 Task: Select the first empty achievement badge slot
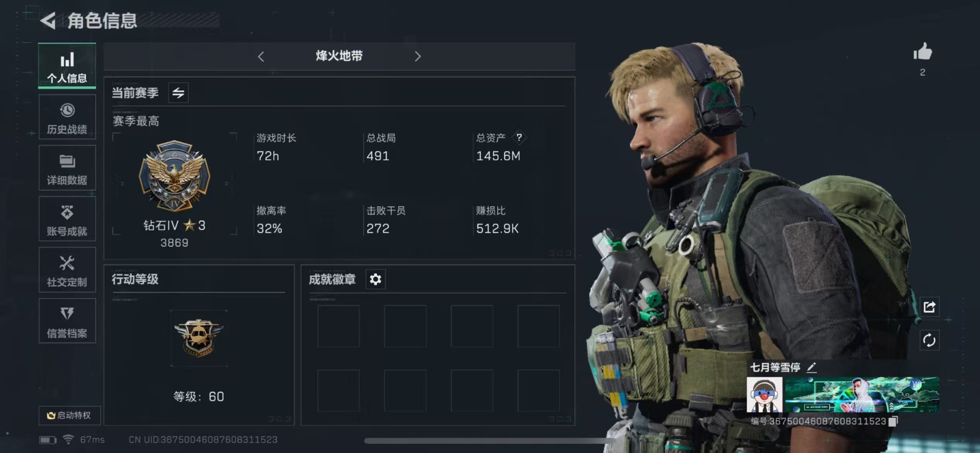[x=339, y=326]
